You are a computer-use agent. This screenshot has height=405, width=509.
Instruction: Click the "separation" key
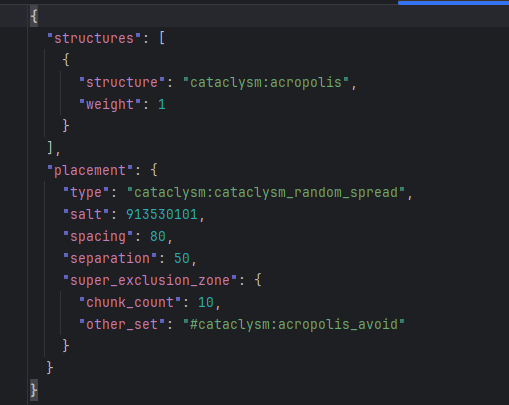[110, 258]
